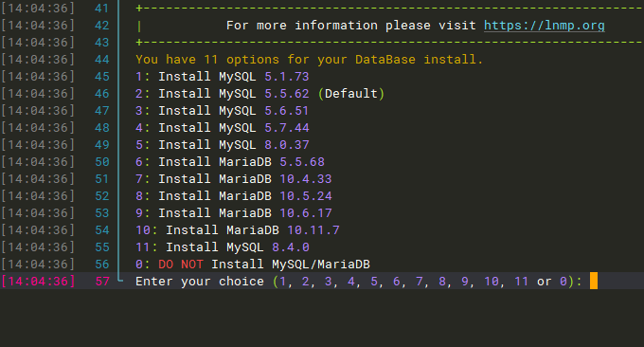Click the red 'DO NOT' words

pos(181,265)
